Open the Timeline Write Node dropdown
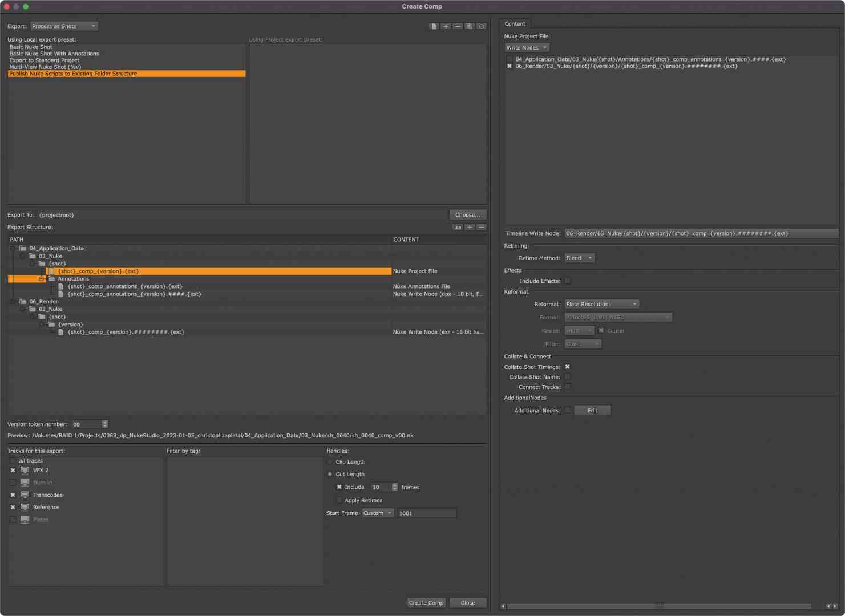Screen dimensions: 845x616 pyautogui.click(x=701, y=233)
